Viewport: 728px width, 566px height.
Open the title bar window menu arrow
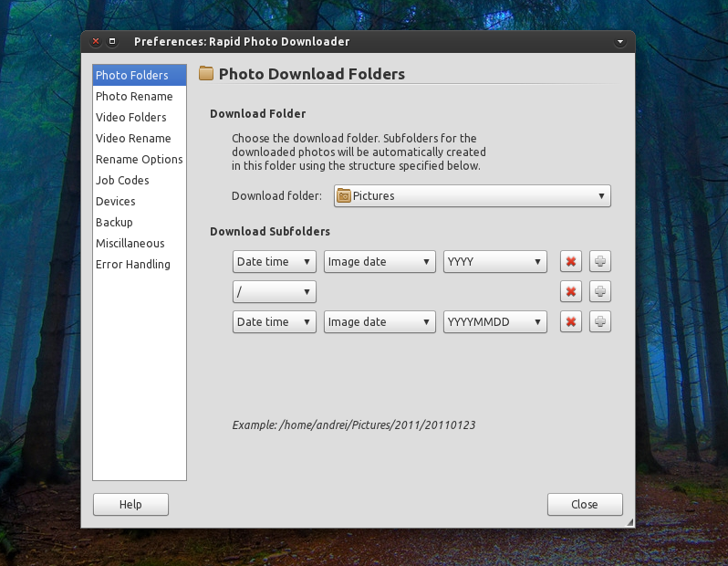tap(619, 42)
